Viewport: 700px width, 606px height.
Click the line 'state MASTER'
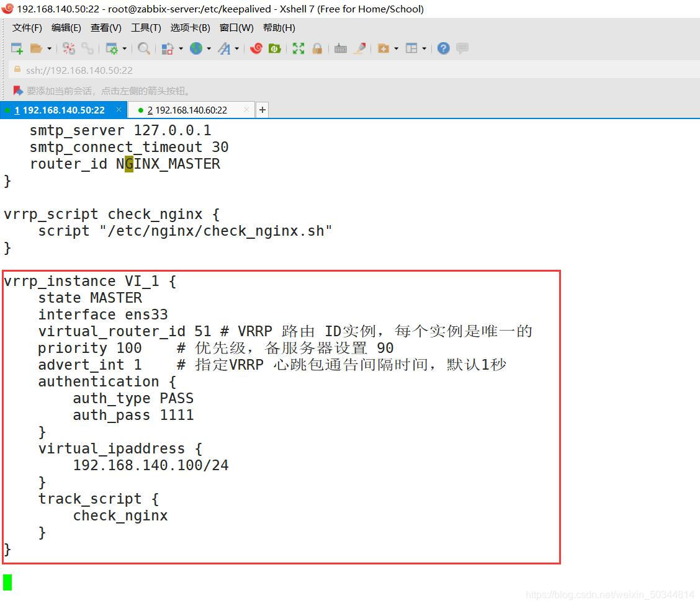[90, 298]
